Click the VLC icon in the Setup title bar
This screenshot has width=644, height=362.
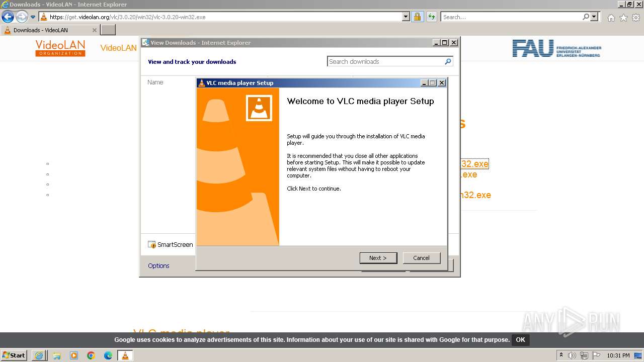(202, 83)
